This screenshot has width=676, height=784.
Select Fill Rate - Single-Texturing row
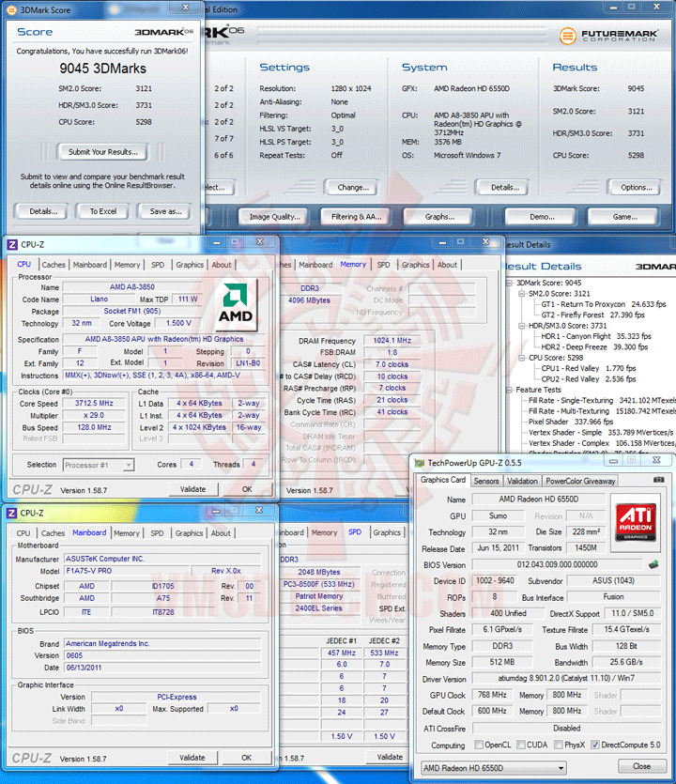pyautogui.click(x=602, y=401)
